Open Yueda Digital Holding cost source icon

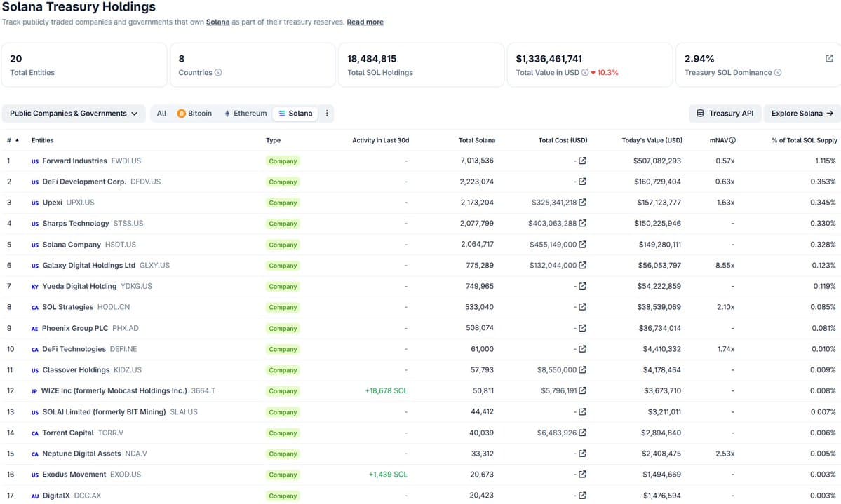click(582, 286)
